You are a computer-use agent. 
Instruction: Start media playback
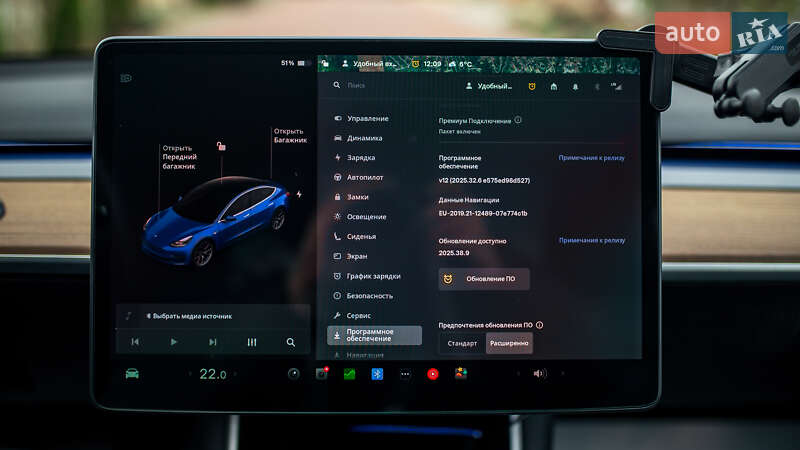tap(173, 342)
